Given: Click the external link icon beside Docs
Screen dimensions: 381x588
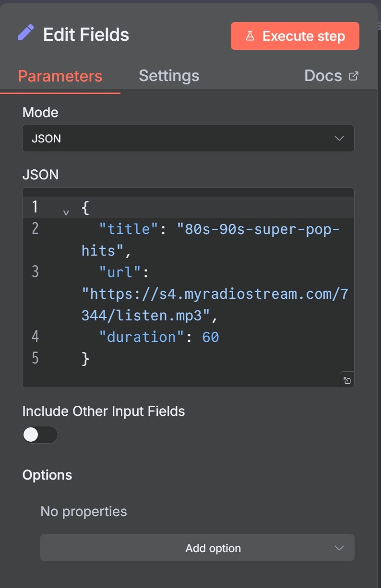Looking at the screenshot, I should pyautogui.click(x=354, y=76).
